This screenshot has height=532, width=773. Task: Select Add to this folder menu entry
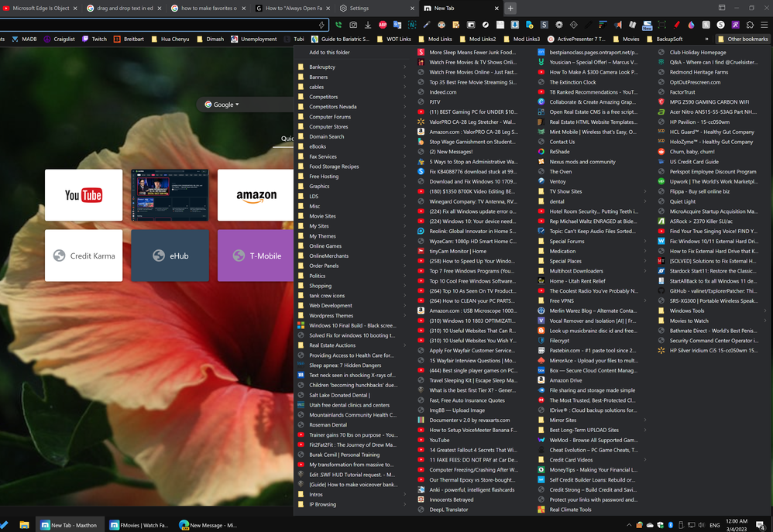click(329, 52)
